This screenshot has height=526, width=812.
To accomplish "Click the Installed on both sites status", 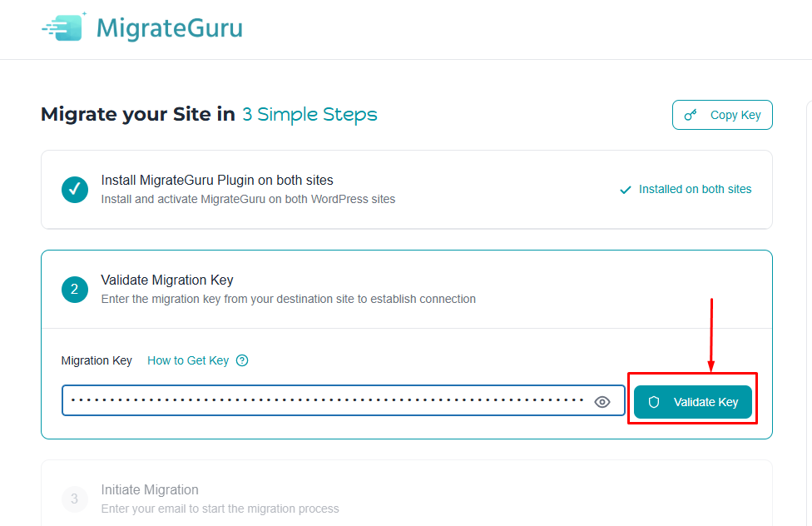I will pos(686,189).
